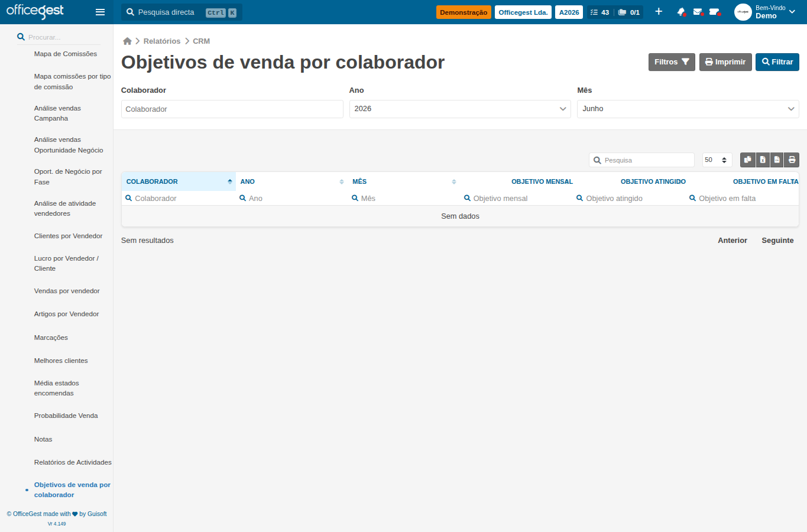
Task: Open the Filtros dropdown button
Action: click(x=672, y=62)
